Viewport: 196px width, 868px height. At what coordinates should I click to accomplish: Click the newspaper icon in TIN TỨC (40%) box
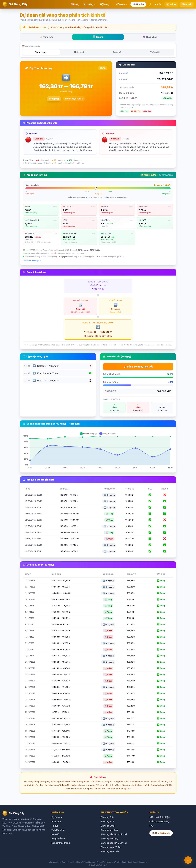click(80, 305)
